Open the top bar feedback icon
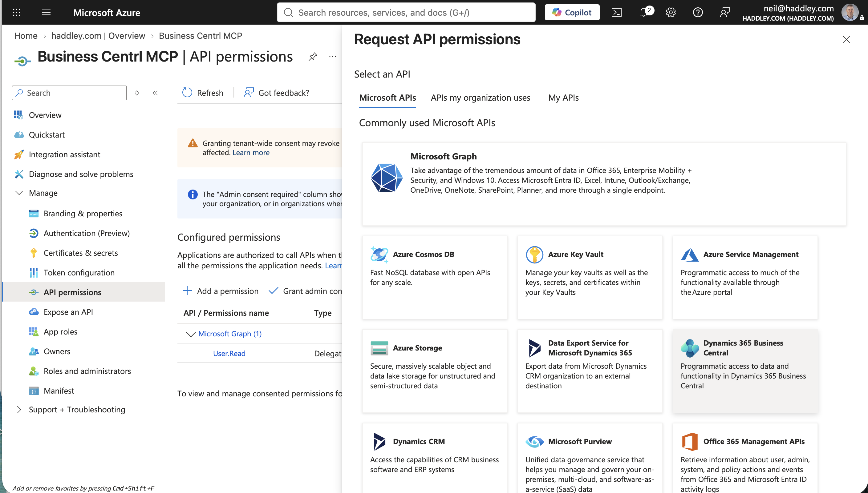 pos(725,13)
